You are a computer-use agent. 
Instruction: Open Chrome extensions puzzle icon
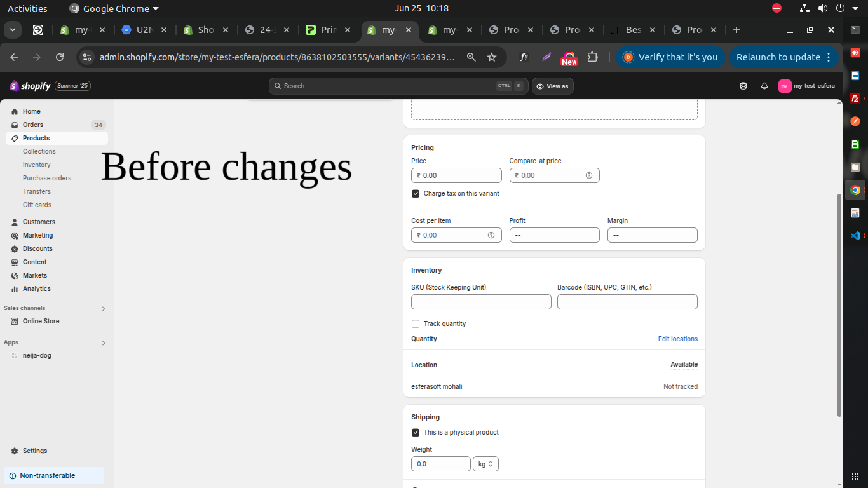[592, 57]
